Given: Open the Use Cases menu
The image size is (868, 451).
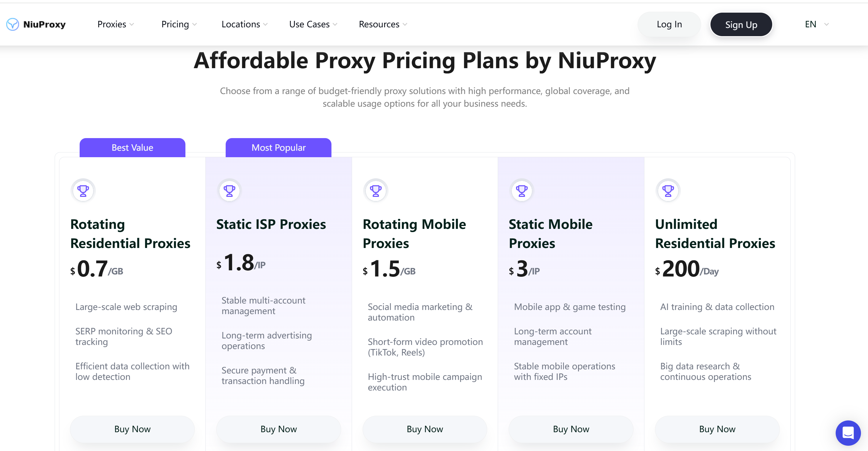Looking at the screenshot, I should point(313,24).
